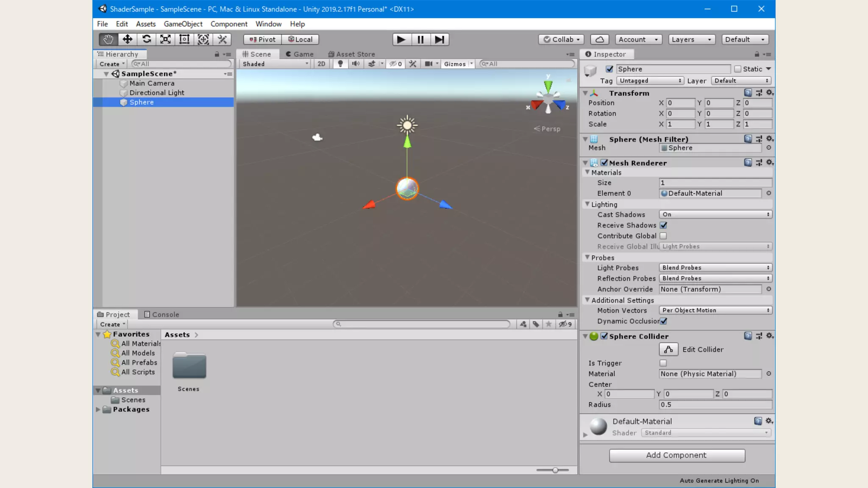The image size is (868, 488).
Task: Click the Add Component button
Action: pyautogui.click(x=677, y=455)
